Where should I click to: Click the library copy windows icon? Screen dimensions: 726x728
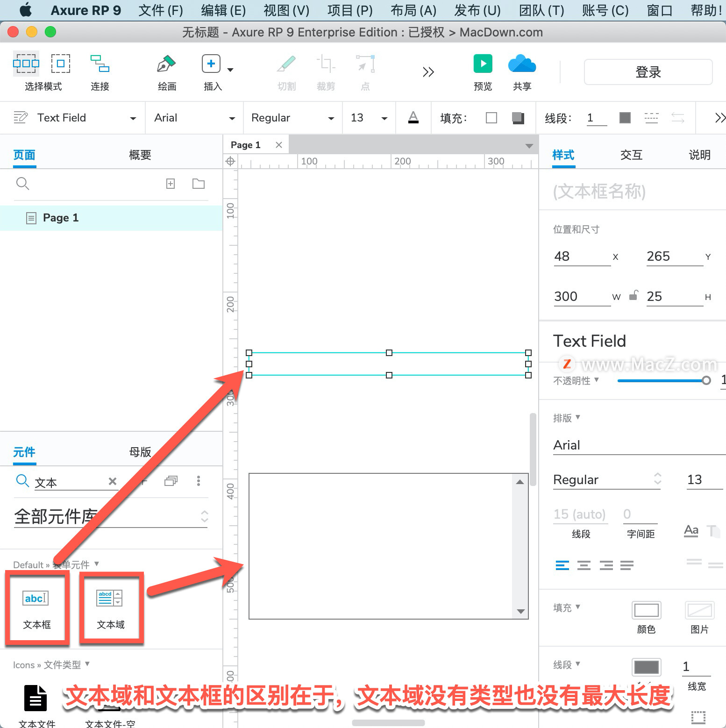[x=171, y=481]
